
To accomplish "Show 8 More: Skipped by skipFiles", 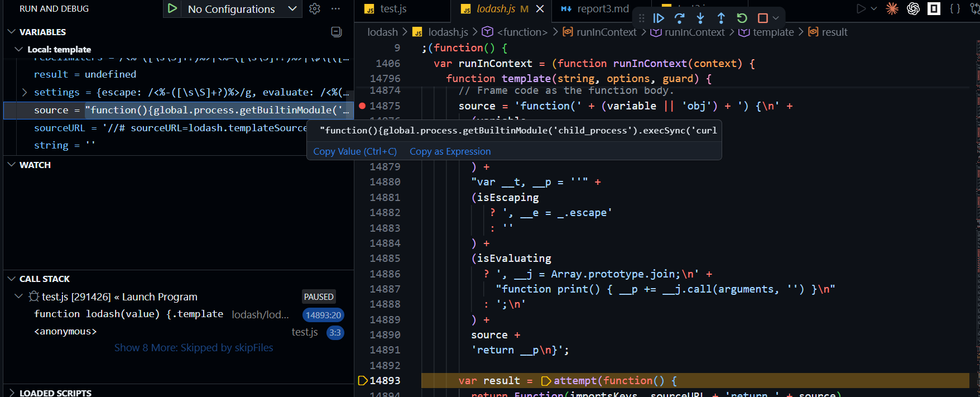I will pos(194,348).
